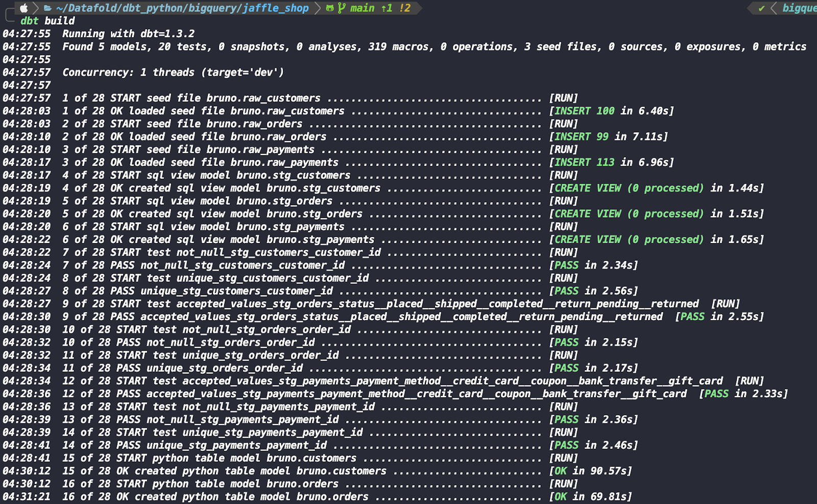The image size is (817, 504).
Task: Click 'unique_stg_orders_order_id' on the '11 of 28 START' line
Action: coord(260,355)
